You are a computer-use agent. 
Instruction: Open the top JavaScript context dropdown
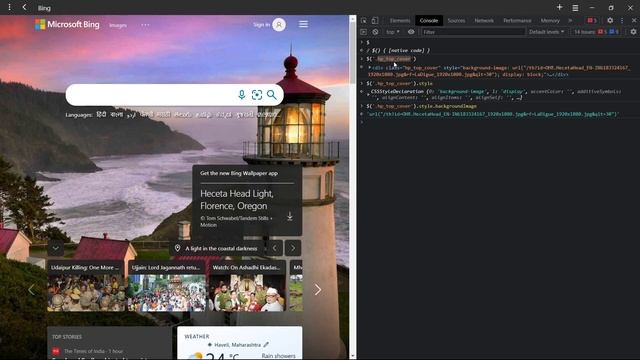tap(393, 32)
